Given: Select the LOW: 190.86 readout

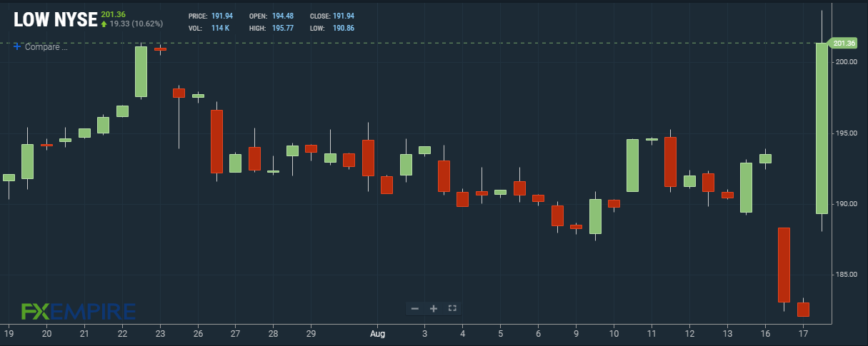Looking at the screenshot, I should tap(332, 29).
